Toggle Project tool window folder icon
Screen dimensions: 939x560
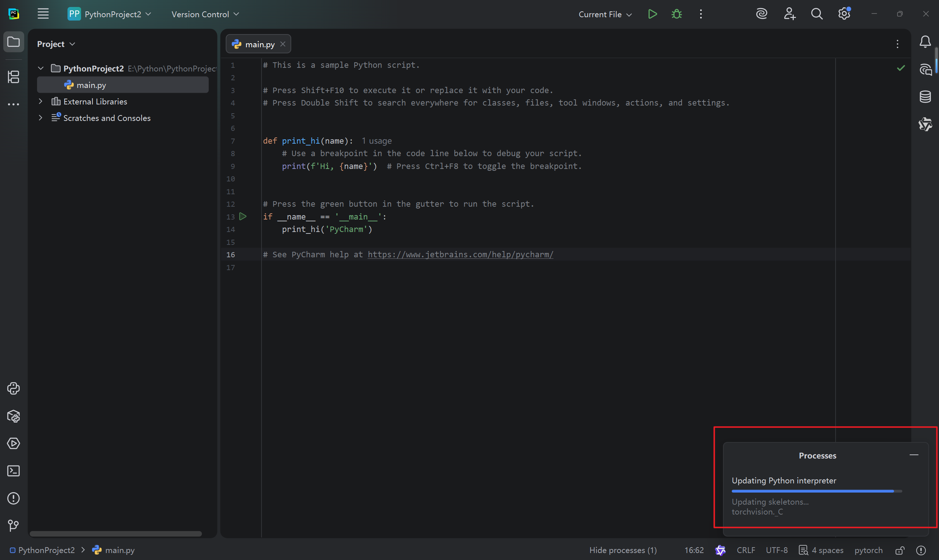pos(14,41)
